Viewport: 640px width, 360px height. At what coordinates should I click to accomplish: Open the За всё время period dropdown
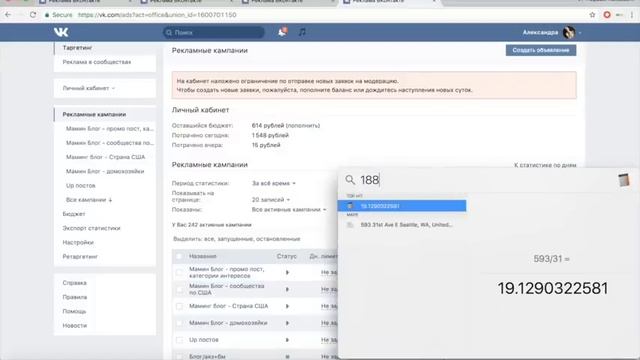click(x=273, y=183)
